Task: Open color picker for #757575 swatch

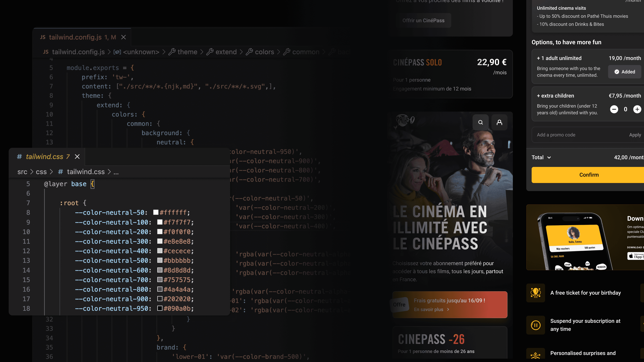Action: [160, 280]
